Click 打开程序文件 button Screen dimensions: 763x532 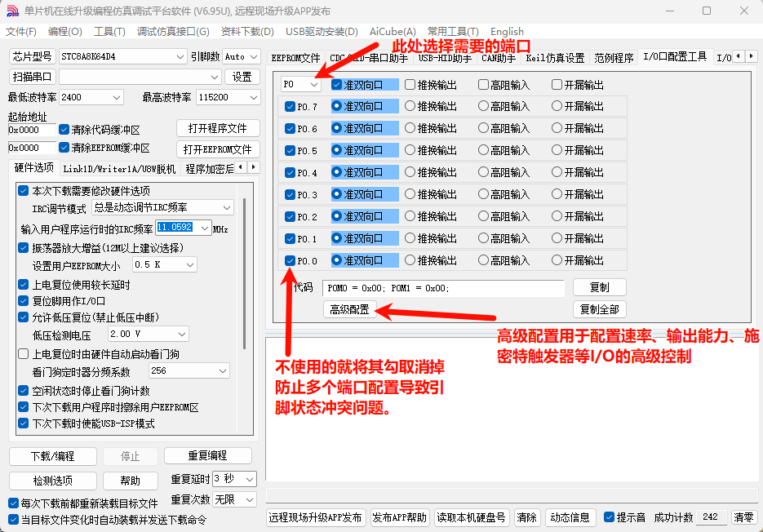218,128
